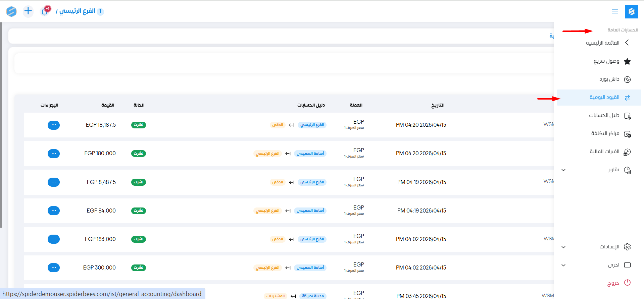This screenshot has width=644, height=299.
Task: Open the dashboard (داش بورد) icon
Action: [627, 79]
